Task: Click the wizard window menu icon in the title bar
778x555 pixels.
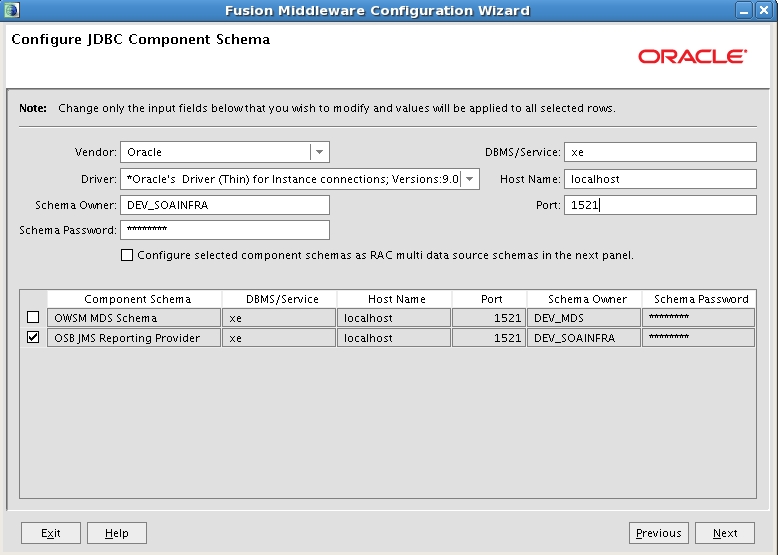Action: tap(11, 10)
